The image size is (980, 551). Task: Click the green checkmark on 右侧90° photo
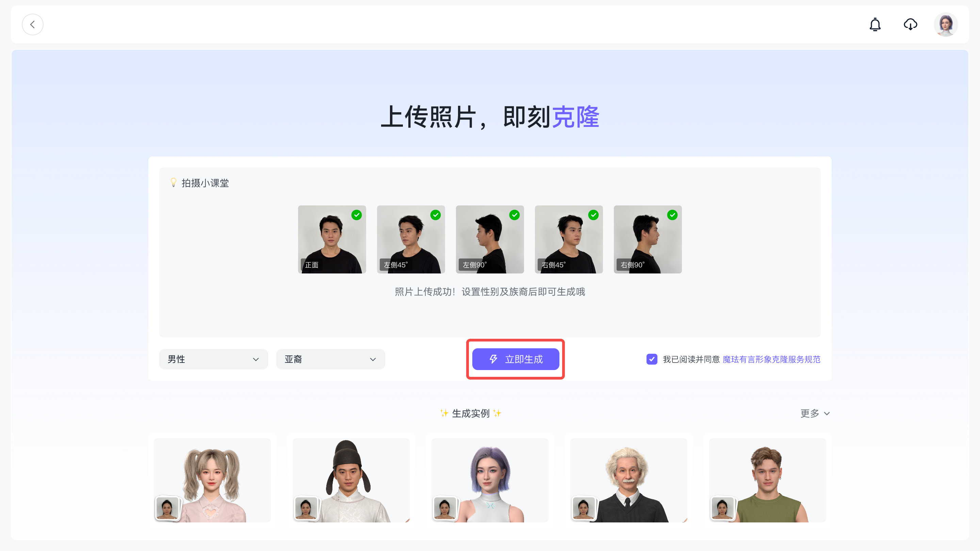[x=672, y=215]
